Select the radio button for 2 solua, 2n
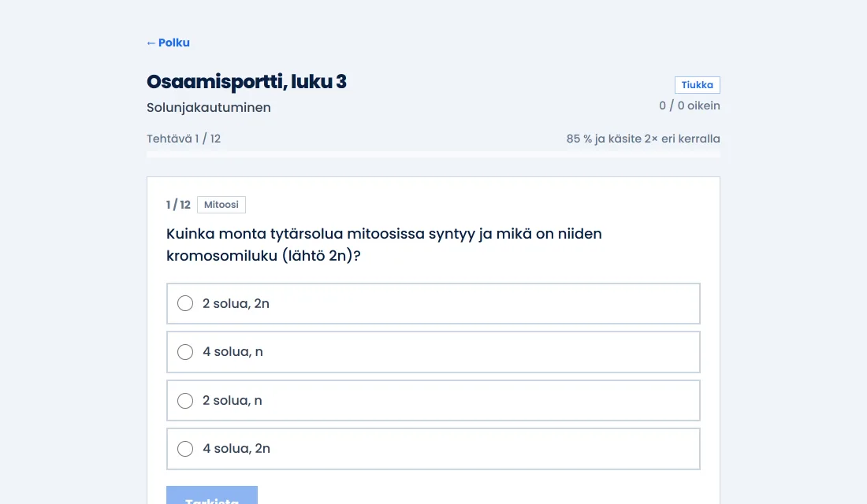867x504 pixels. pos(185,303)
